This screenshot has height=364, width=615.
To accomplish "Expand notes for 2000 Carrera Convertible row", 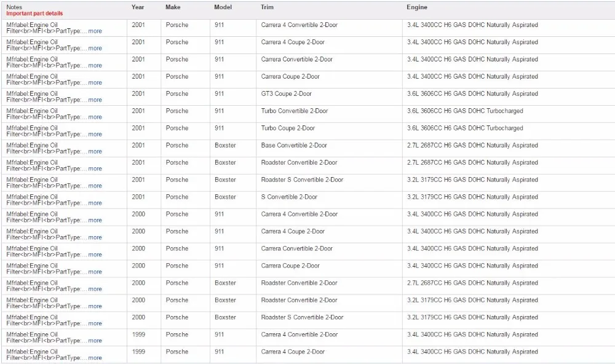I will (x=95, y=255).
